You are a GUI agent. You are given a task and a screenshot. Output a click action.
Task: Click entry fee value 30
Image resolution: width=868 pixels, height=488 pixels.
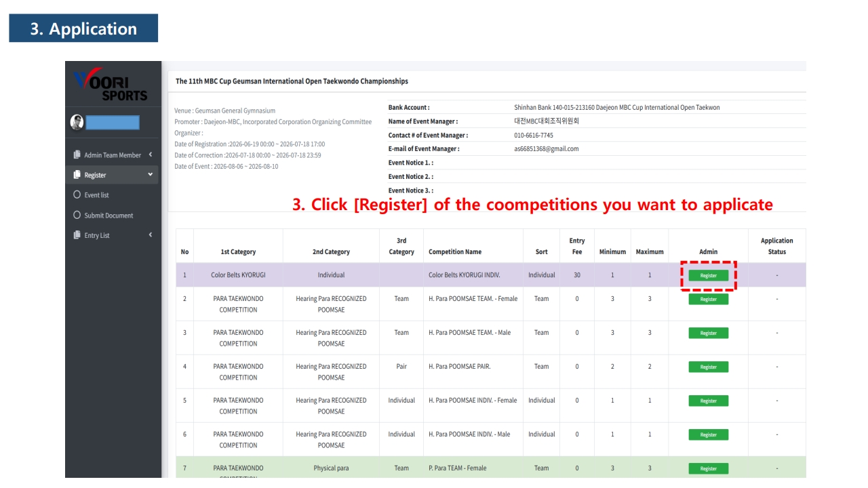pos(577,275)
